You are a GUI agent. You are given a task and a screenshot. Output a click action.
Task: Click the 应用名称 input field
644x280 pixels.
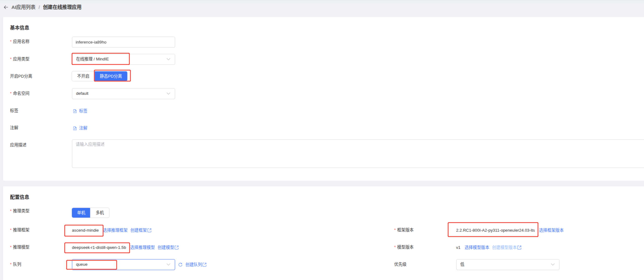(x=123, y=42)
